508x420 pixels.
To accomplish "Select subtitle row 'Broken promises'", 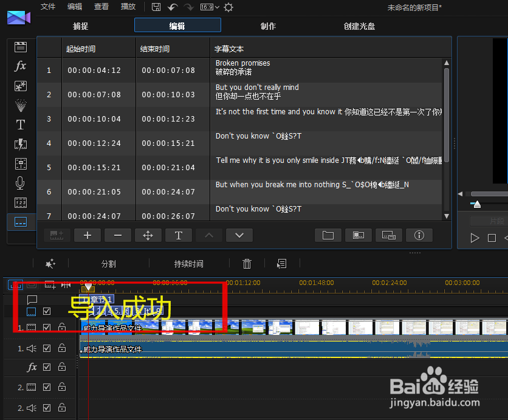I will click(x=240, y=71).
